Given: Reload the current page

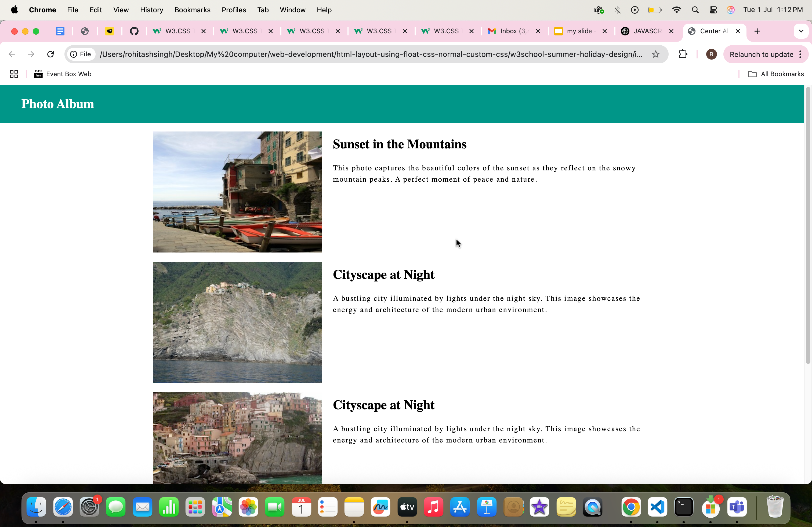Looking at the screenshot, I should 50,54.
